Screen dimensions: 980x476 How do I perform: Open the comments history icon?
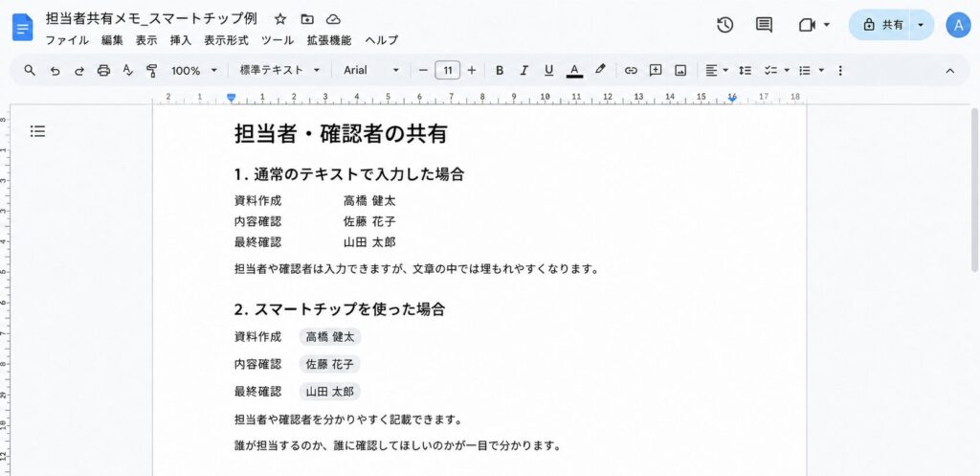tap(764, 25)
